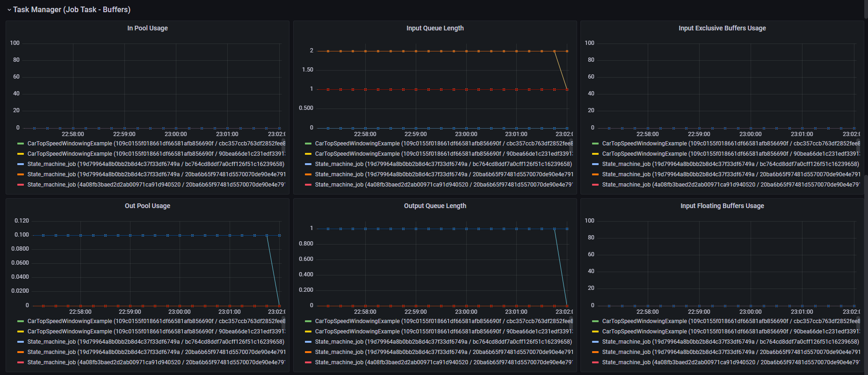Click the Task Manager (Job Task - Buffers) row title
Screen dimensions: 868x375
[72, 9]
